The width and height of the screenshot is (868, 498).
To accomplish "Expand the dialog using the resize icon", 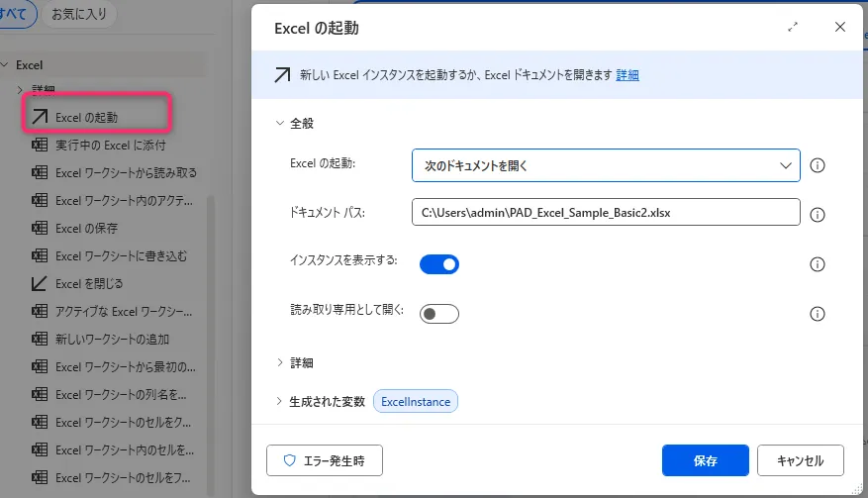I will coord(793,28).
